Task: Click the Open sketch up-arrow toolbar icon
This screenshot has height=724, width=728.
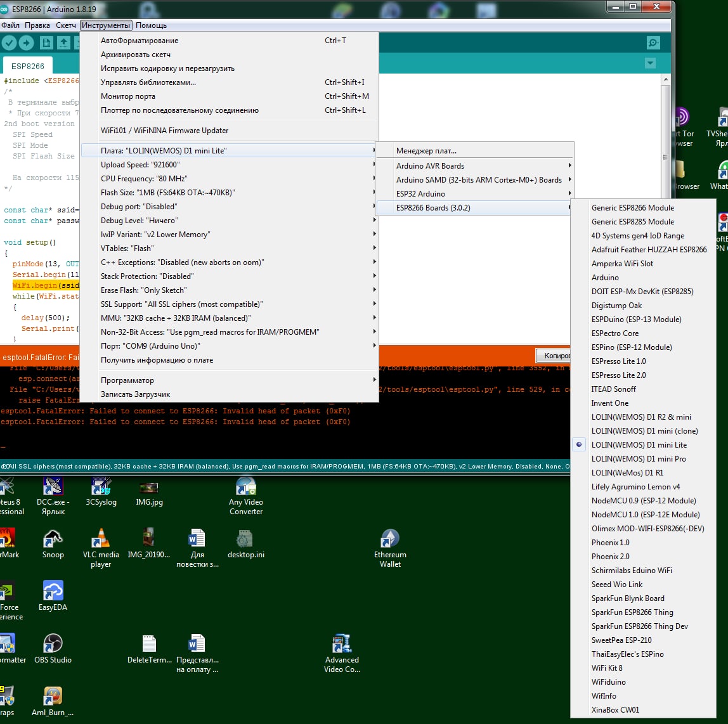Action: coord(63,42)
